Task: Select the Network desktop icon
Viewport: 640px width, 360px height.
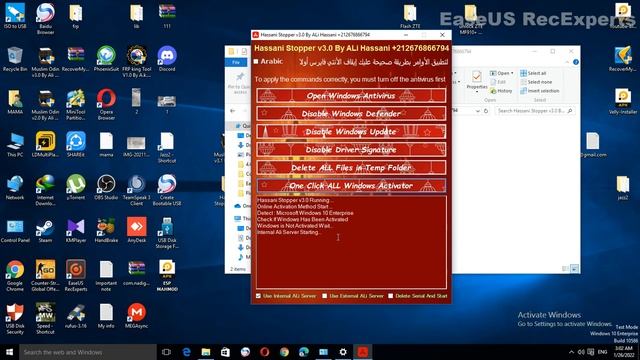Action: click(x=15, y=187)
